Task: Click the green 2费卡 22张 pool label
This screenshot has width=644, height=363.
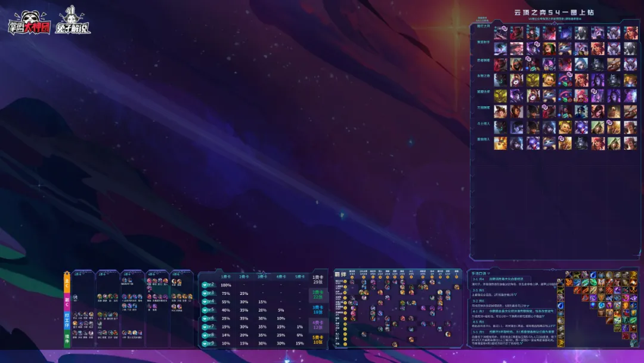Action: (318, 294)
